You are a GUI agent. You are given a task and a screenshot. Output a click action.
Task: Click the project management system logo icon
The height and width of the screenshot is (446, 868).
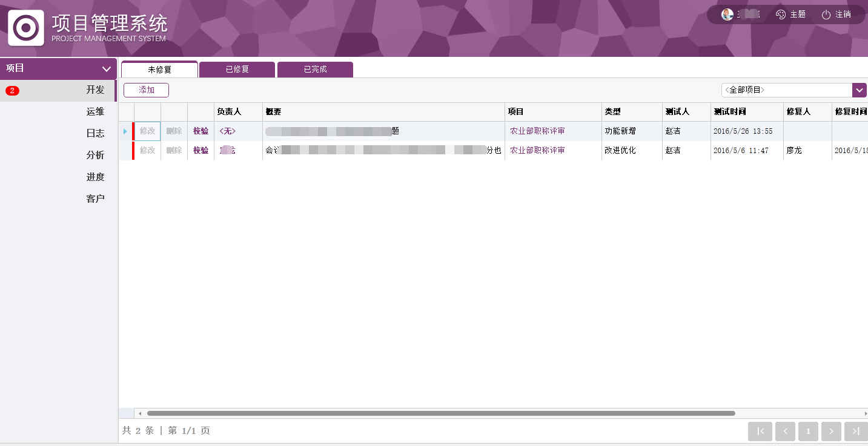25,28
